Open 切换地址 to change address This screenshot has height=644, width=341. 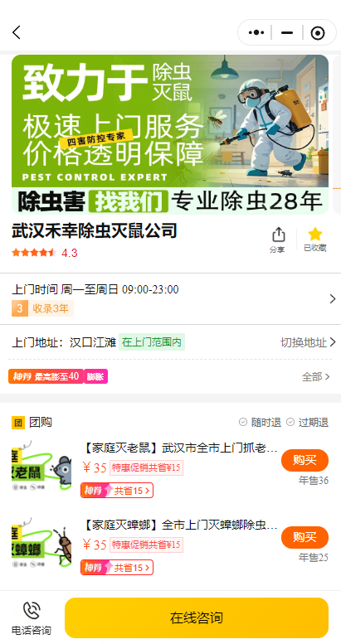click(x=308, y=342)
